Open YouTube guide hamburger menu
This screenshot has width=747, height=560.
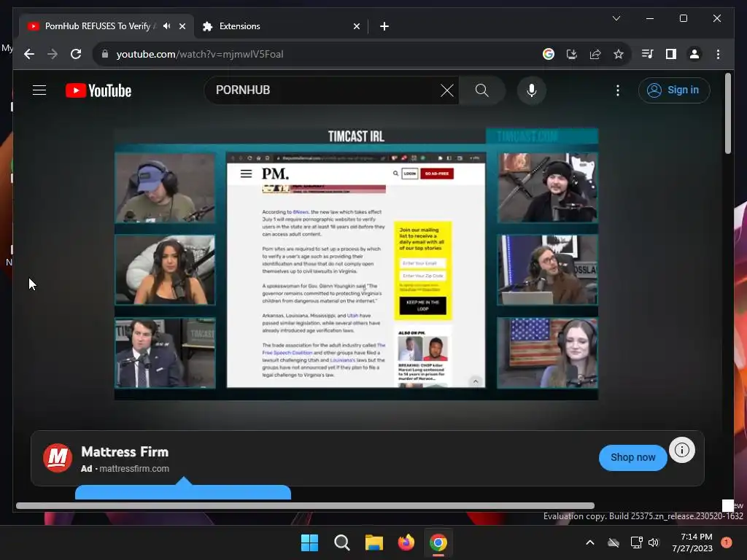pos(39,90)
